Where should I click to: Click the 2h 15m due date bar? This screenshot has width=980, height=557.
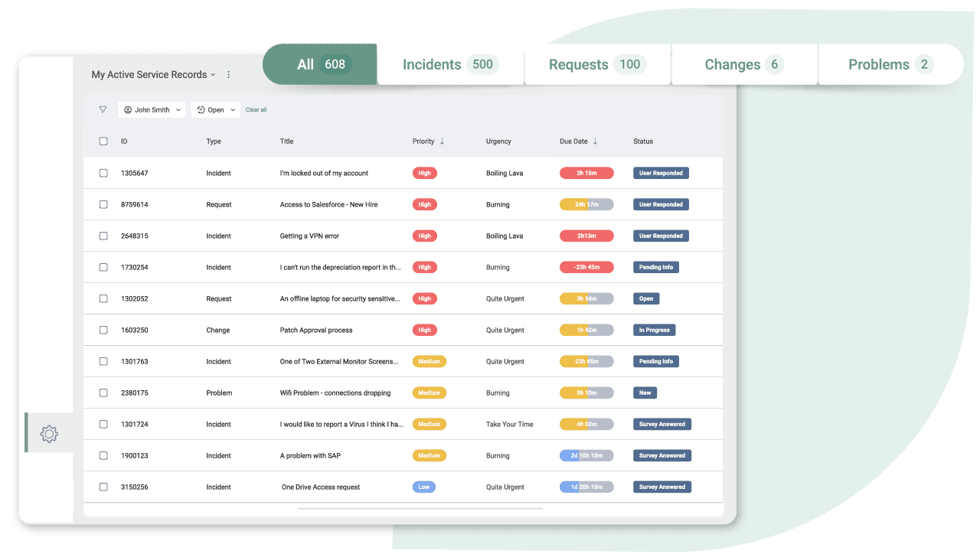pos(586,173)
